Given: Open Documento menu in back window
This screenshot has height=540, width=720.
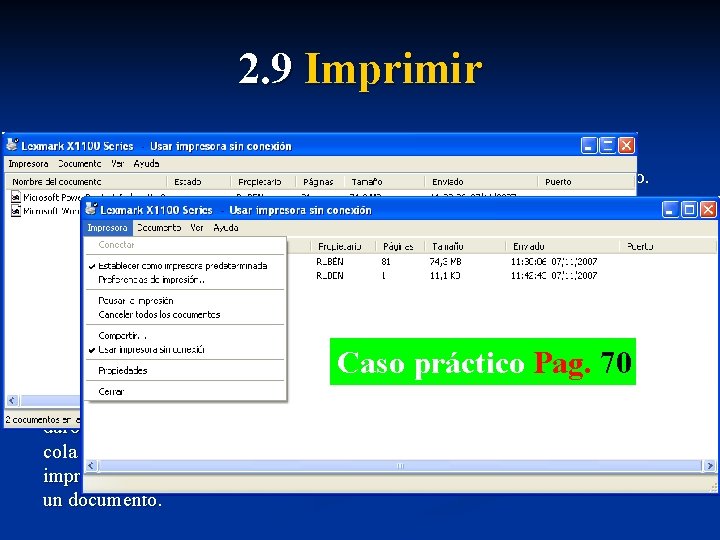Looking at the screenshot, I should click(x=79, y=163).
